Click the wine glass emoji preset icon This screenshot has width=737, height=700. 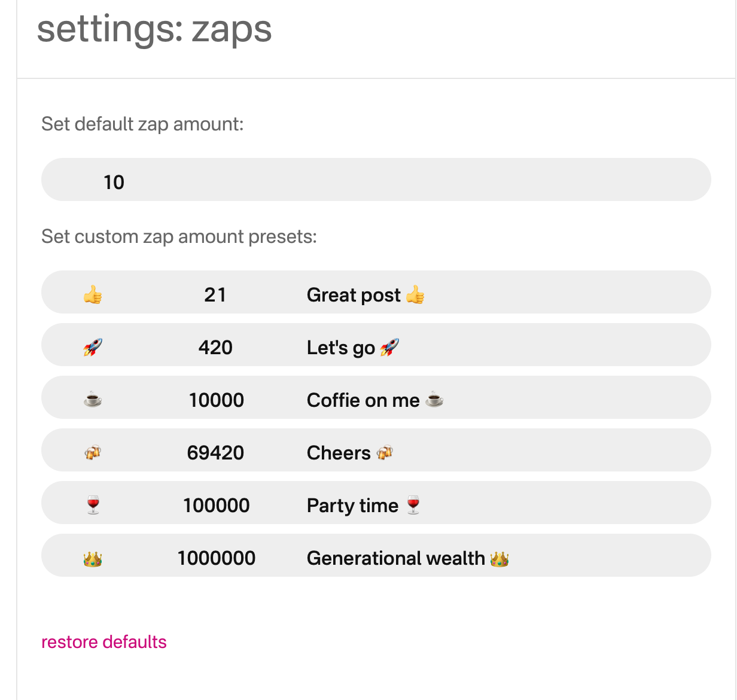(93, 505)
